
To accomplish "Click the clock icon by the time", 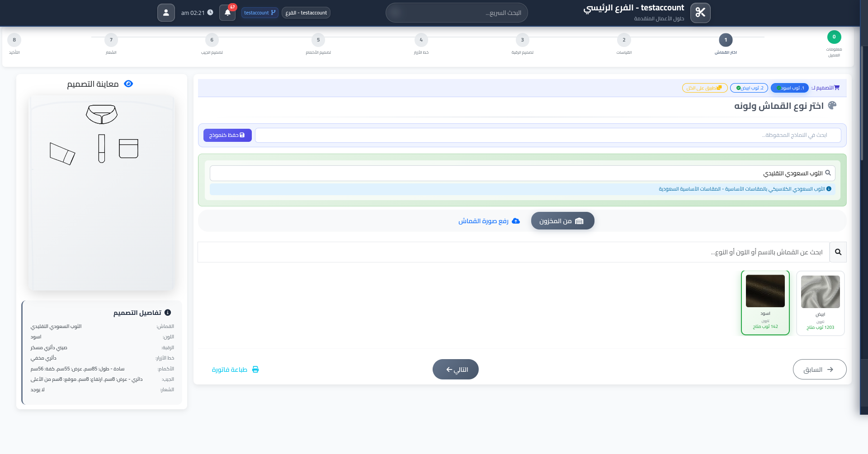I will (210, 13).
